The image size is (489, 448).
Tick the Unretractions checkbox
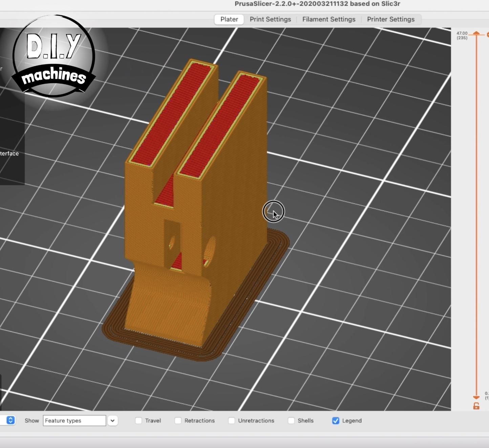click(x=232, y=421)
